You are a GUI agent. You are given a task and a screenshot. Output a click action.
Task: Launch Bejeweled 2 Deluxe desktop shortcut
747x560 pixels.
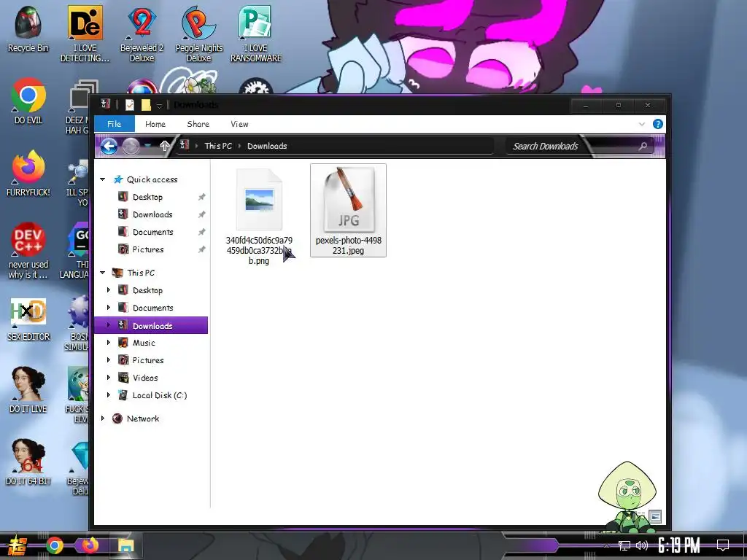point(142,34)
